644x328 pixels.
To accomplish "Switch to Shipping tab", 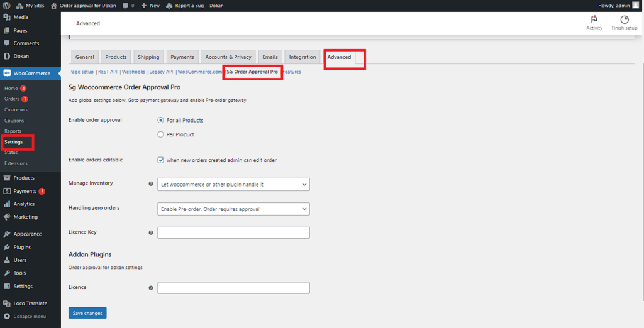I will [x=148, y=57].
